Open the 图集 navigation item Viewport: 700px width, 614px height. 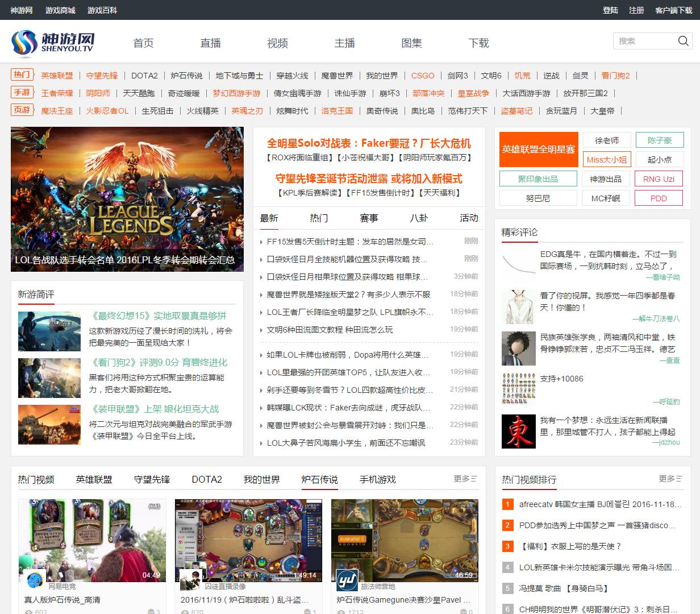pos(411,43)
